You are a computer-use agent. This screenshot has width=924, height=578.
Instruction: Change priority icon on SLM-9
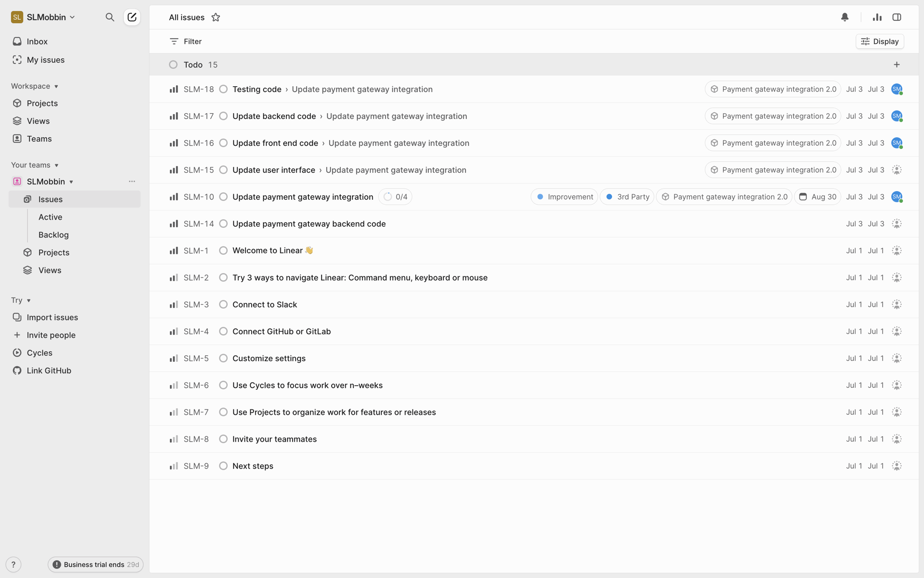tap(174, 466)
